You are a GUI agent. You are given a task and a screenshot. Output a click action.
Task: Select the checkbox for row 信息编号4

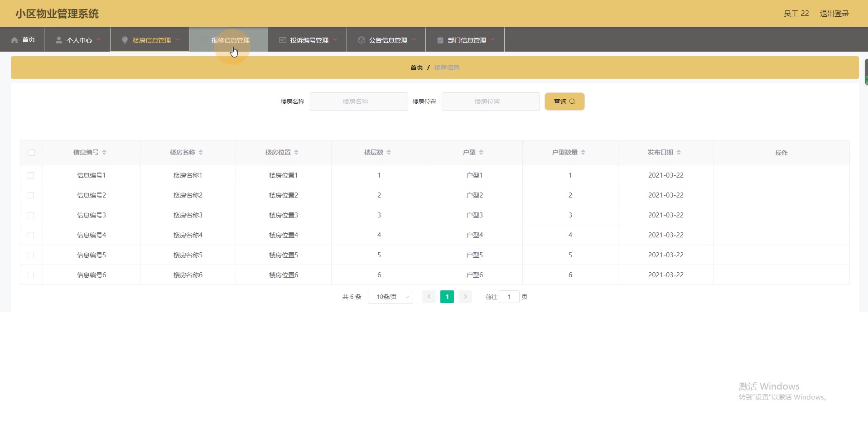point(31,235)
